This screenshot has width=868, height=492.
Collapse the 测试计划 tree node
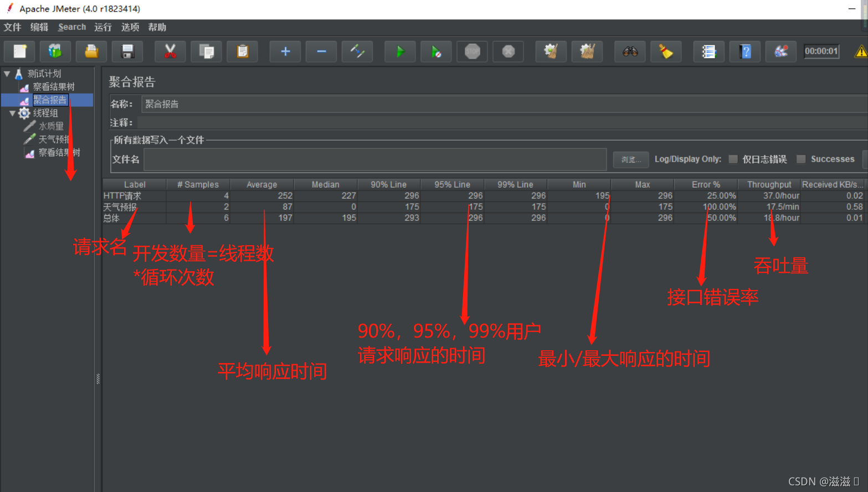[x=7, y=74]
